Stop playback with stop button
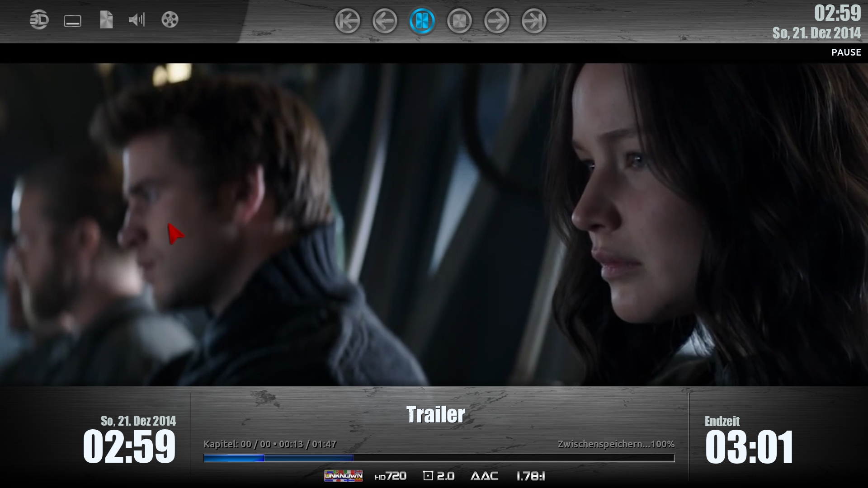Image resolution: width=868 pixels, height=488 pixels. (x=459, y=21)
